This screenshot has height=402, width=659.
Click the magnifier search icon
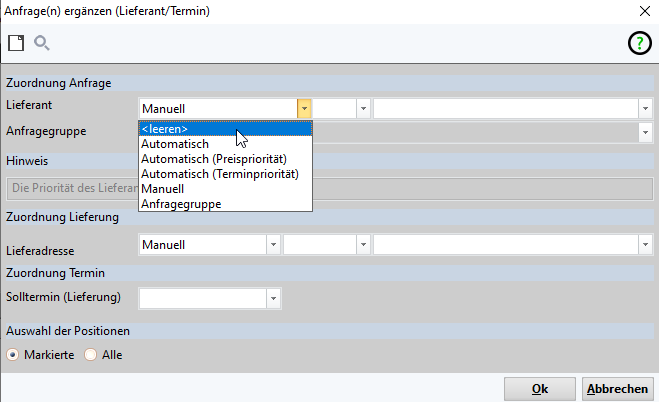click(42, 42)
